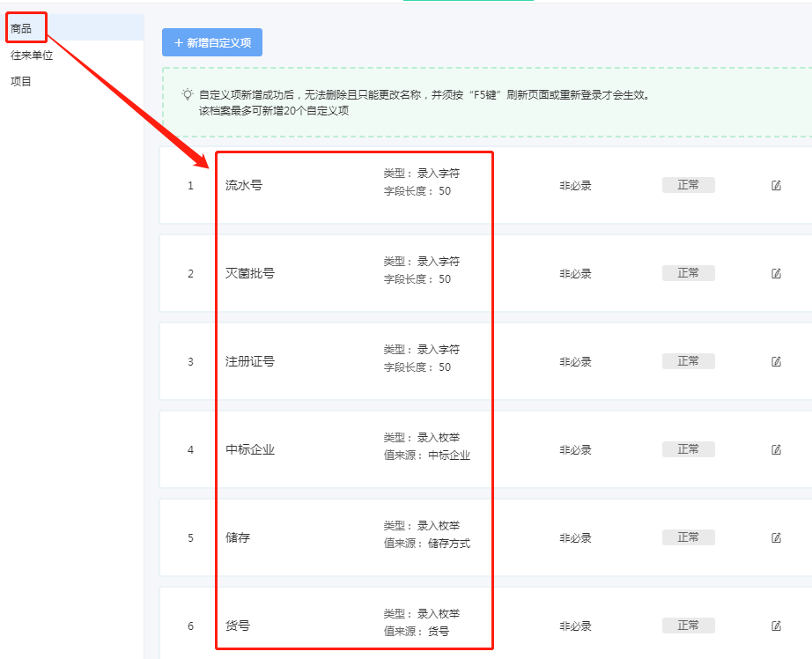Screen dimensions: 812x659
Task: Click the lightbulb tip icon
Action: (x=188, y=94)
